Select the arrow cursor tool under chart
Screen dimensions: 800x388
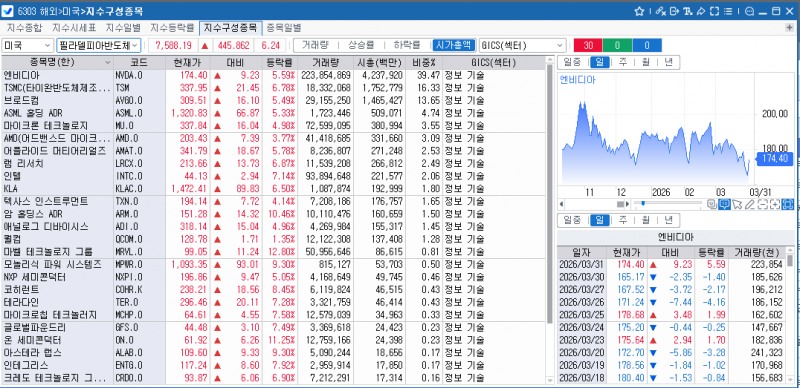737,204
